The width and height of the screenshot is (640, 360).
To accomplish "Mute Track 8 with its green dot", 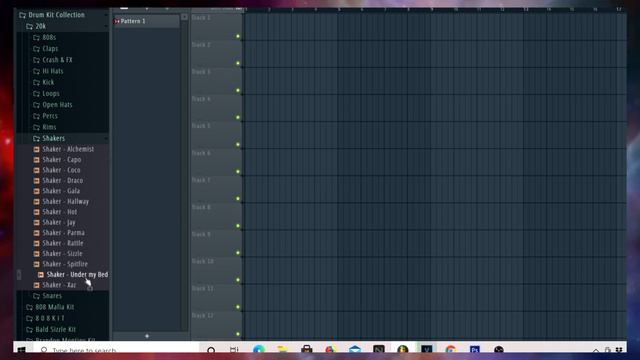I will (238, 226).
